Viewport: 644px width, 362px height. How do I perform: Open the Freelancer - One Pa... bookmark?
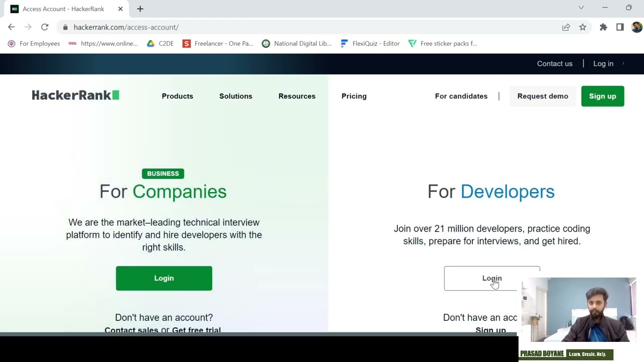click(x=218, y=44)
